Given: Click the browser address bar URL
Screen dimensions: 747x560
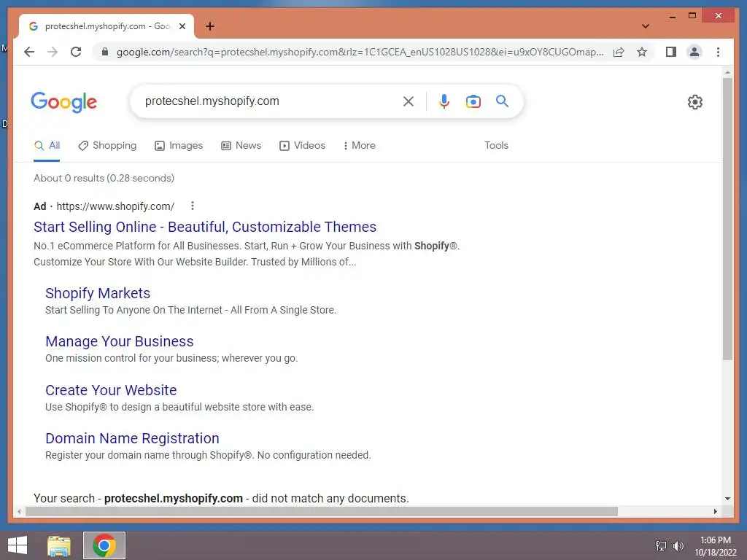Looking at the screenshot, I should click(360, 52).
